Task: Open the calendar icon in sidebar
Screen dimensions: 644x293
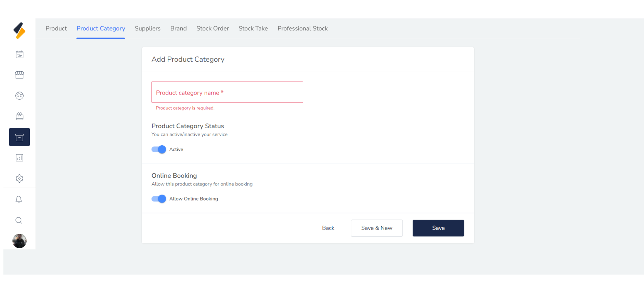Action: pyautogui.click(x=20, y=54)
